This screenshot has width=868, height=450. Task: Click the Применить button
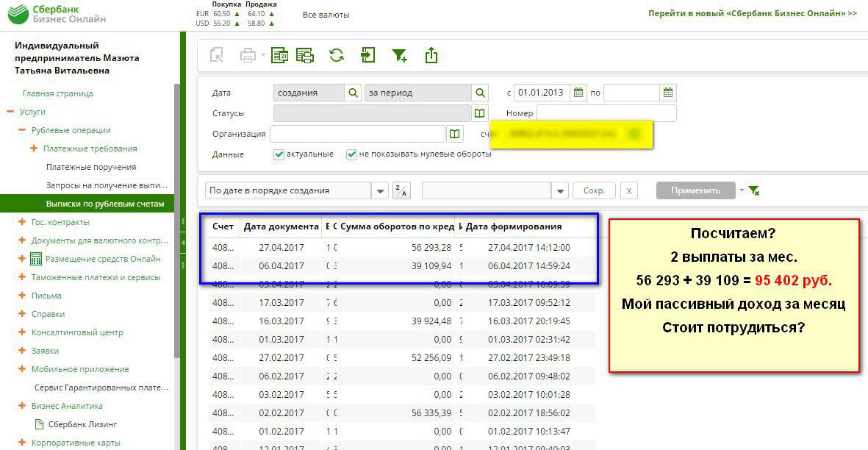coord(696,190)
